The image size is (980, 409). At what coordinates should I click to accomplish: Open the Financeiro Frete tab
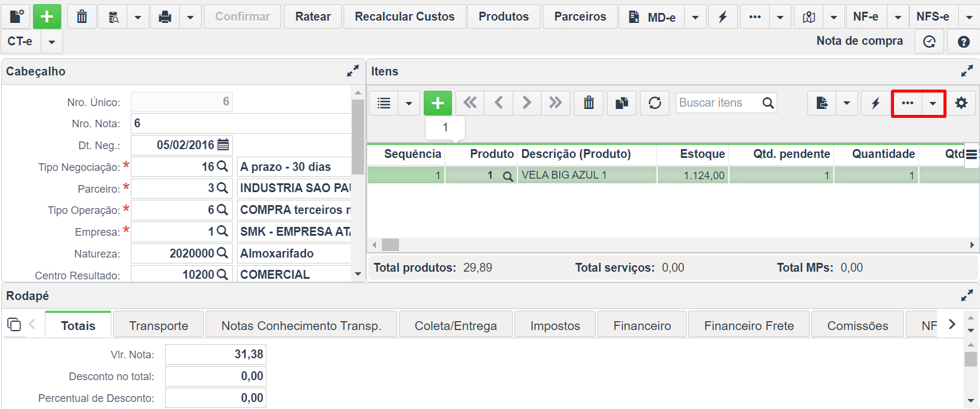(x=749, y=325)
